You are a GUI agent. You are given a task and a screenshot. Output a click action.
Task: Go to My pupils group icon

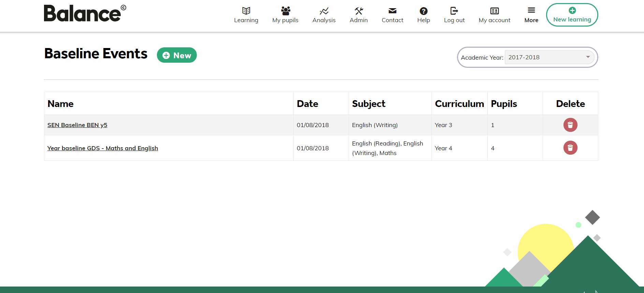pos(286,11)
